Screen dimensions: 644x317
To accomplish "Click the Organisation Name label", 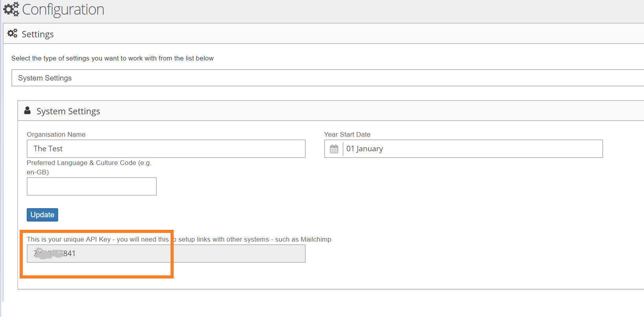I will click(56, 134).
